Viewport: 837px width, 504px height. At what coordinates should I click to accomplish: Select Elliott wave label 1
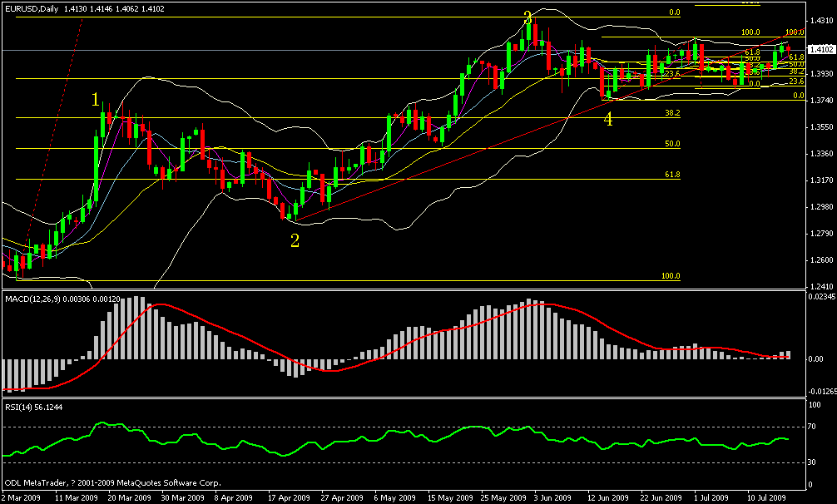(x=96, y=99)
